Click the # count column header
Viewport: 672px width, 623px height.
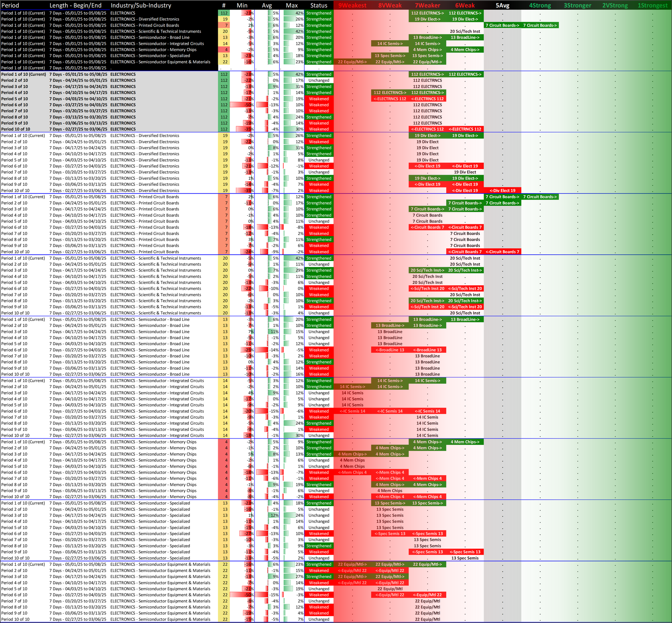(224, 5)
